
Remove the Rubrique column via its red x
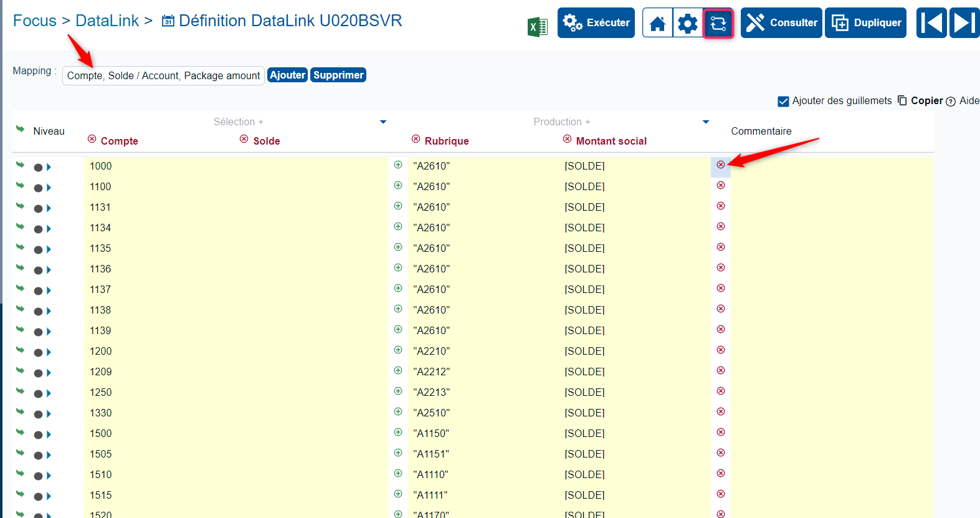click(416, 139)
